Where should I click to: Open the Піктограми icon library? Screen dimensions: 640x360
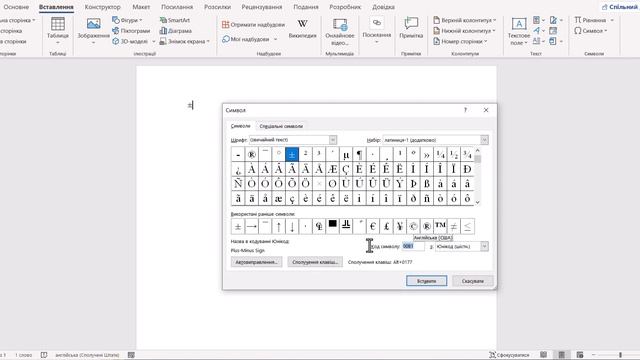pyautogui.click(x=131, y=31)
